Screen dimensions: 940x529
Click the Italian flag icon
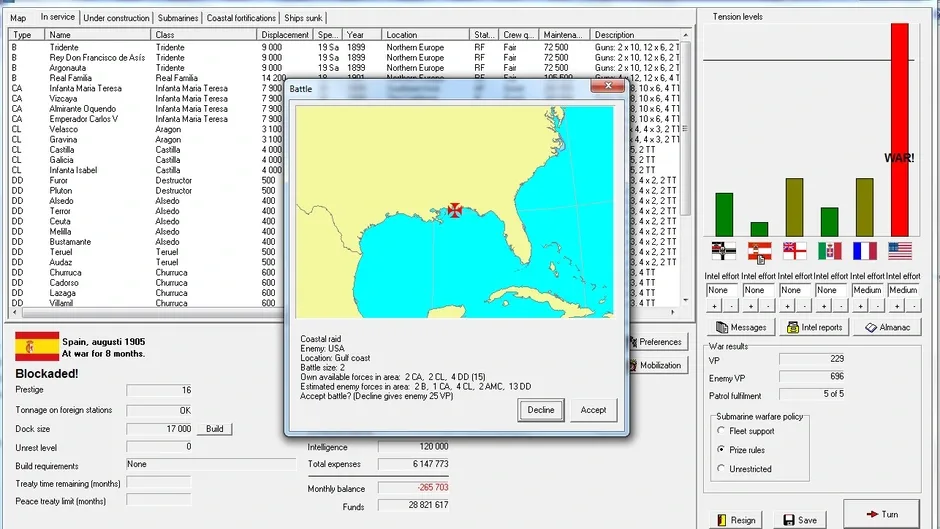830,251
